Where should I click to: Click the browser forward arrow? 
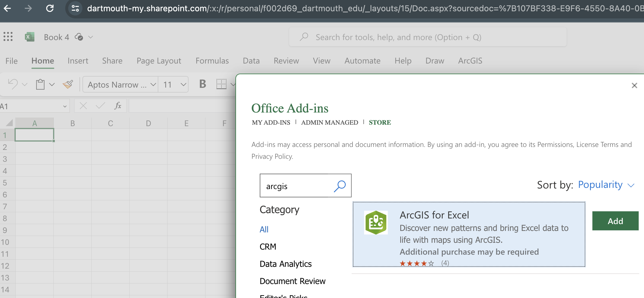point(28,8)
